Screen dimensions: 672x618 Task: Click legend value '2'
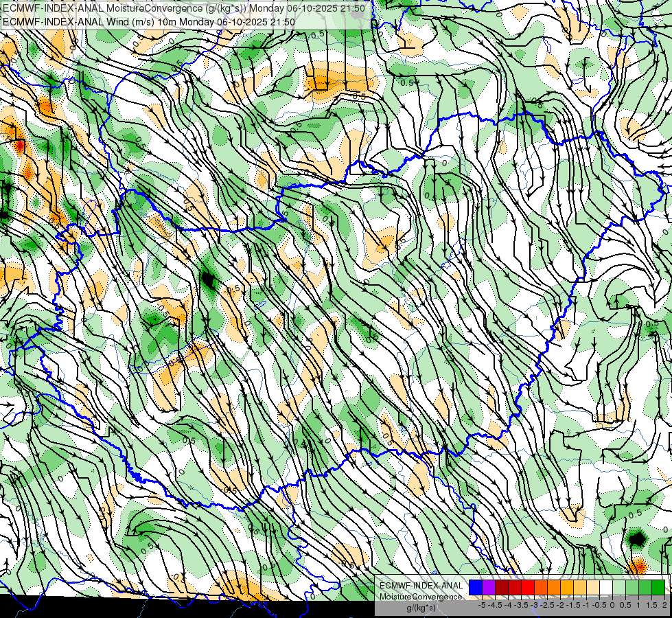pos(664,605)
